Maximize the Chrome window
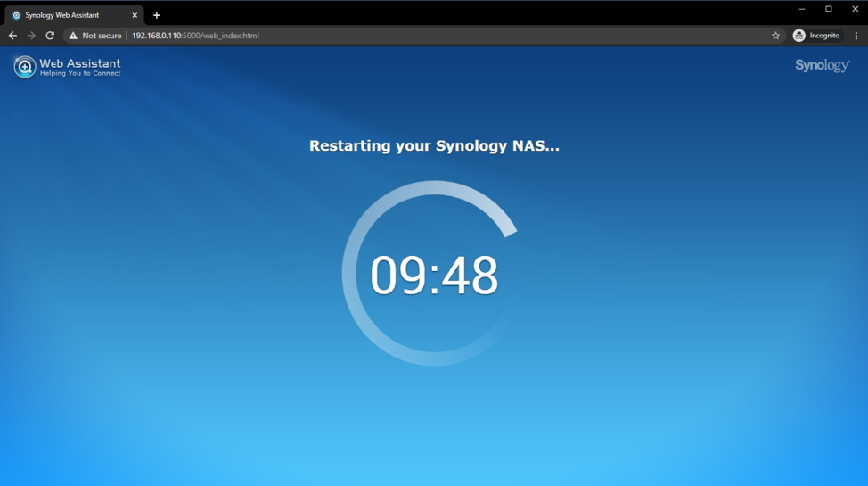868x486 pixels. (829, 9)
